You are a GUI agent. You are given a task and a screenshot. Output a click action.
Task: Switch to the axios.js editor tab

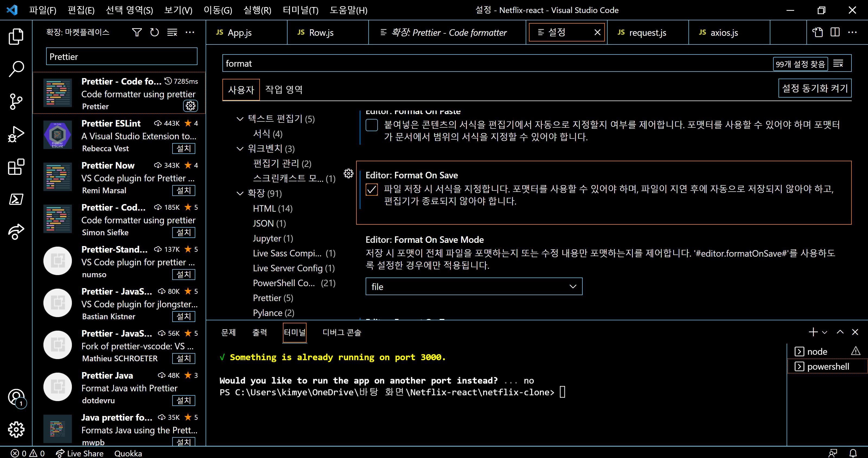coord(729,32)
